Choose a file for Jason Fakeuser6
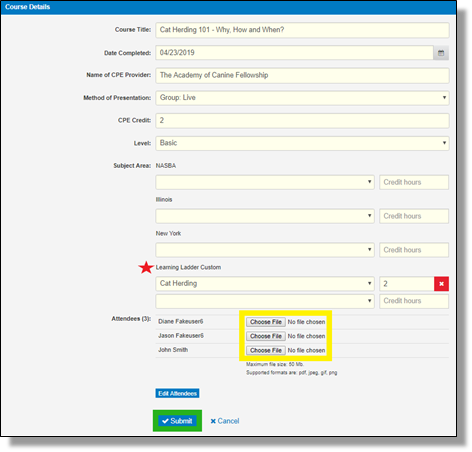The image size is (472, 452). point(266,336)
